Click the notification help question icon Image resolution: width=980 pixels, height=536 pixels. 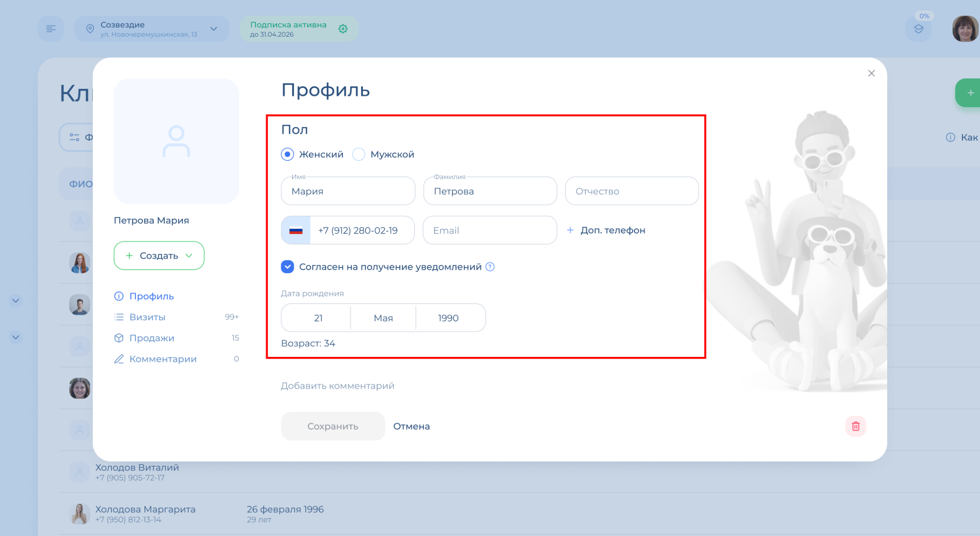[490, 267]
